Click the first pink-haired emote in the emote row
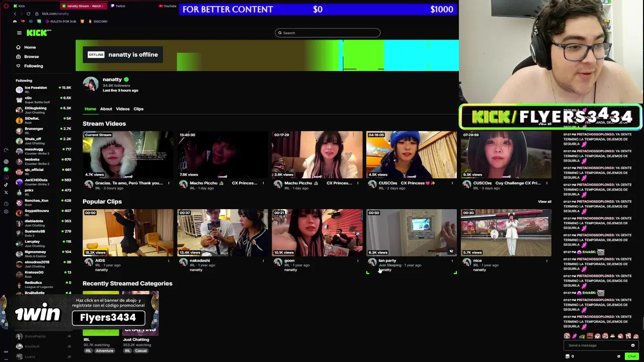This screenshot has height=362, width=644. click(x=567, y=336)
